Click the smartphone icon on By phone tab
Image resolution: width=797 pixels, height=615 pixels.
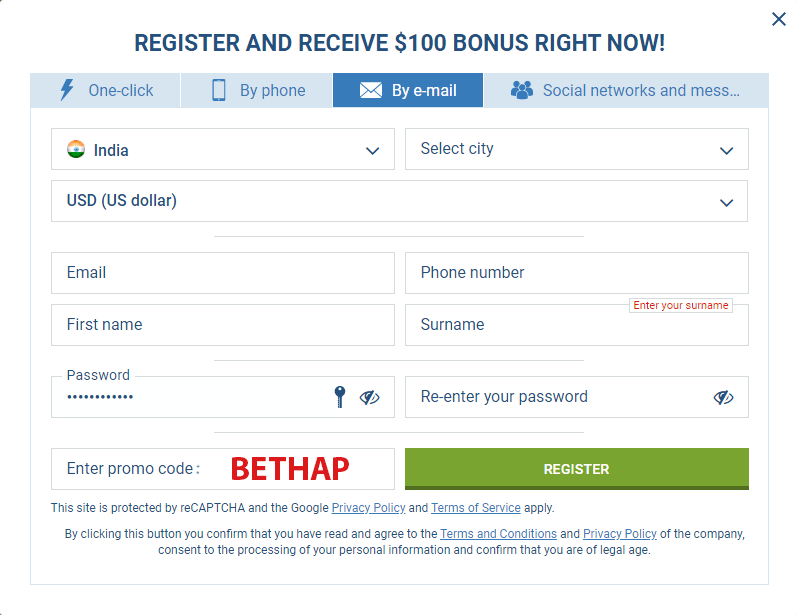[x=219, y=90]
